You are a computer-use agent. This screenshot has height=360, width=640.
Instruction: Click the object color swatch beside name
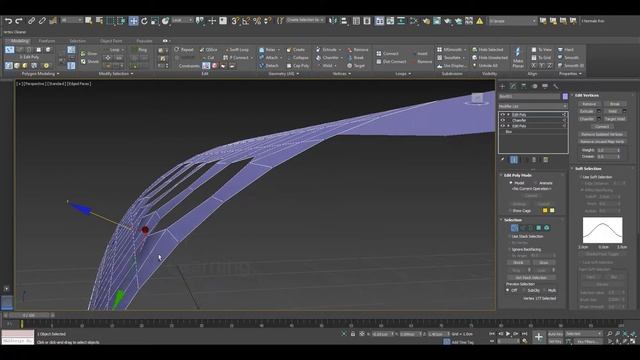[x=565, y=96]
